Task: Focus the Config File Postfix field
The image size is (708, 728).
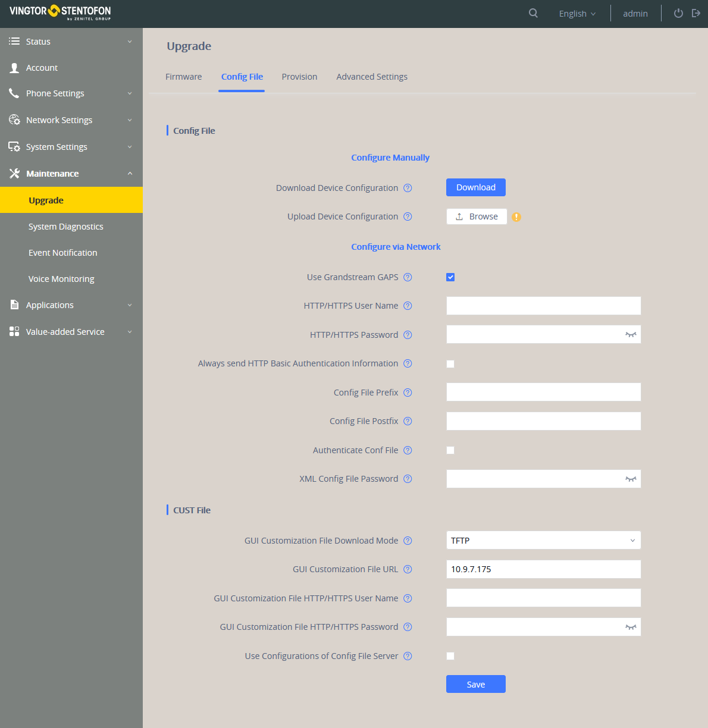Action: [x=544, y=421]
